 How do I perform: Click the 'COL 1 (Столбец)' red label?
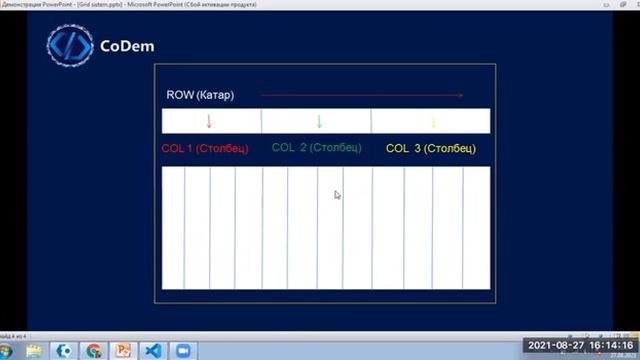pyautogui.click(x=205, y=148)
